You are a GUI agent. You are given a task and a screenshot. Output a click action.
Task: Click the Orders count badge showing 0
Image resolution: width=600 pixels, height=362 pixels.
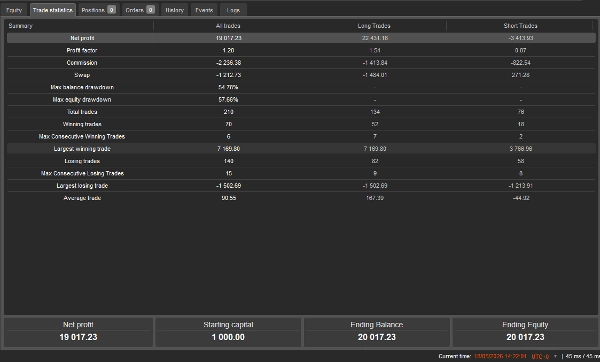click(150, 10)
